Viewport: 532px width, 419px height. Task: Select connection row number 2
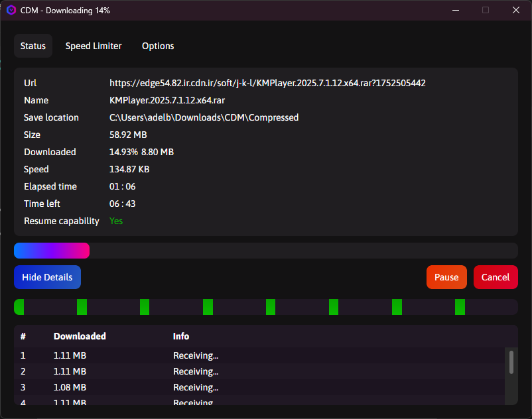259,371
